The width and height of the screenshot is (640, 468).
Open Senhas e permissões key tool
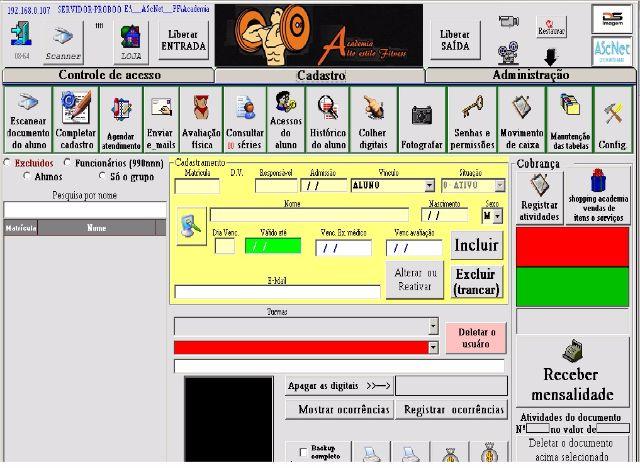pyautogui.click(x=472, y=120)
